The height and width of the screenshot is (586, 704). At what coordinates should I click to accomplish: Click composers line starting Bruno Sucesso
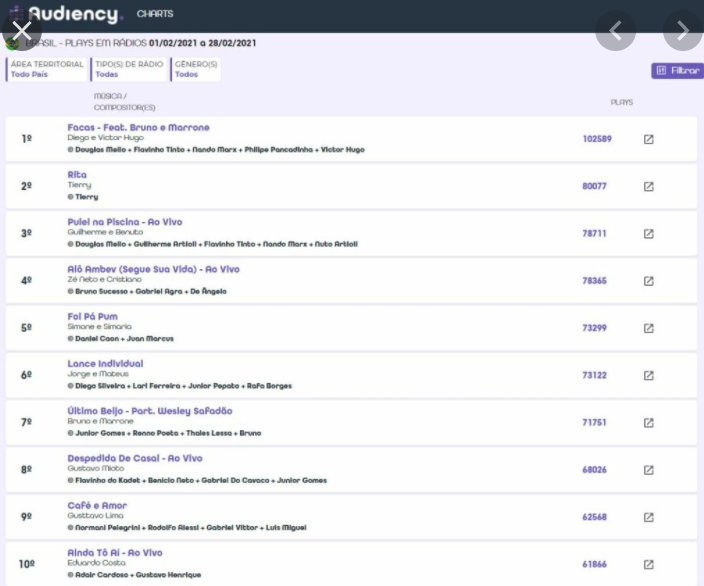point(147,291)
